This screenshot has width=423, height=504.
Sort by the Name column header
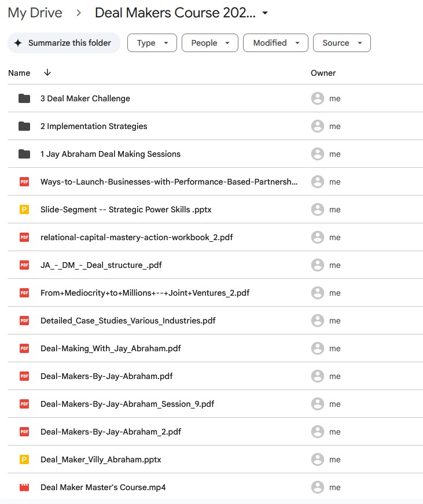tap(19, 73)
